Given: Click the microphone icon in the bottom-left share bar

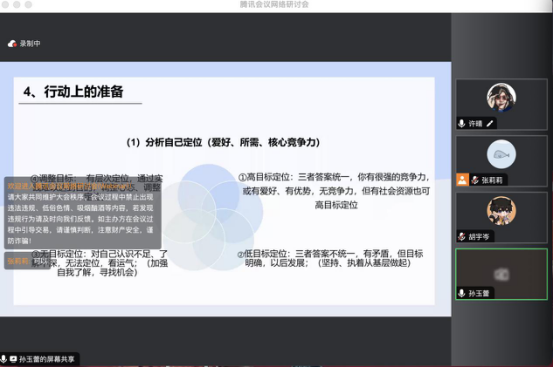Looking at the screenshot, I should [4, 359].
